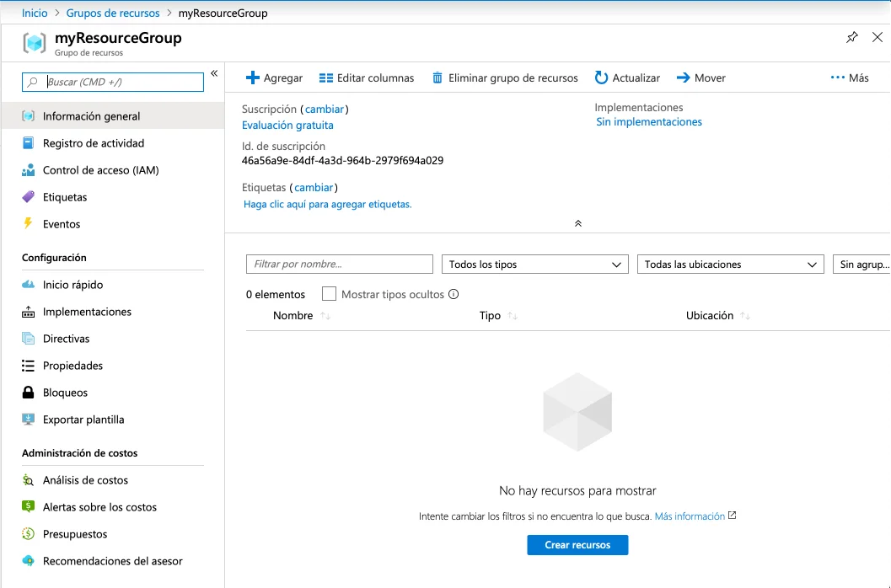Image resolution: width=891 pixels, height=588 pixels.
Task: Open Propiedades menu item
Action: [72, 366]
